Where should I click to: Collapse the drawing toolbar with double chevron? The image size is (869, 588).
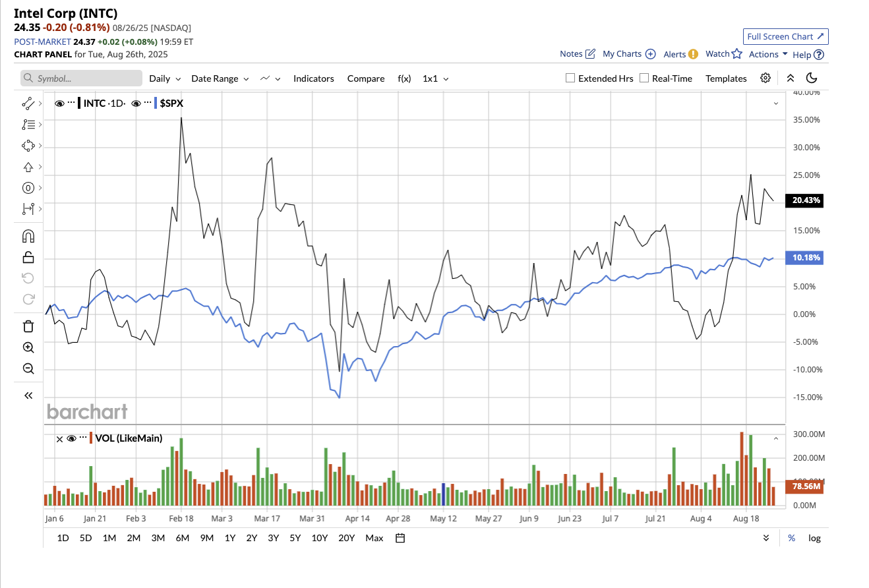(28, 396)
